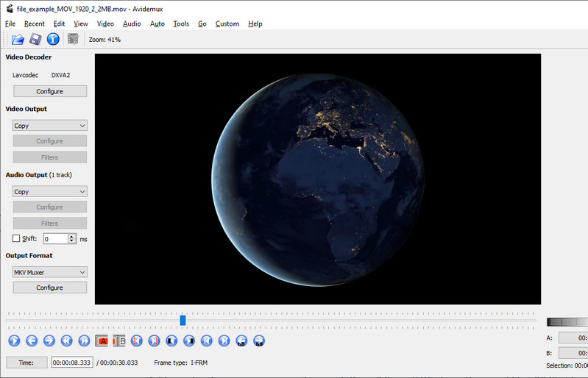This screenshot has height=378, width=588.
Task: Set selection end marker B
Action: (119, 340)
